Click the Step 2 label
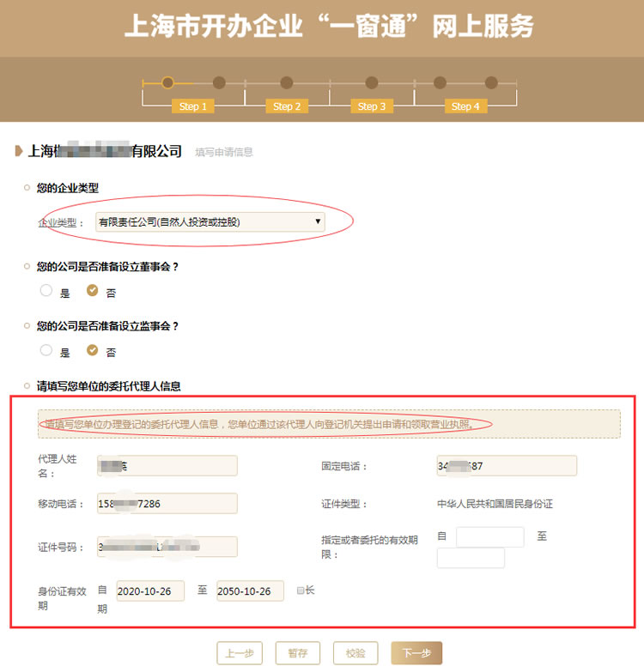This screenshot has height=672, width=644. [287, 106]
